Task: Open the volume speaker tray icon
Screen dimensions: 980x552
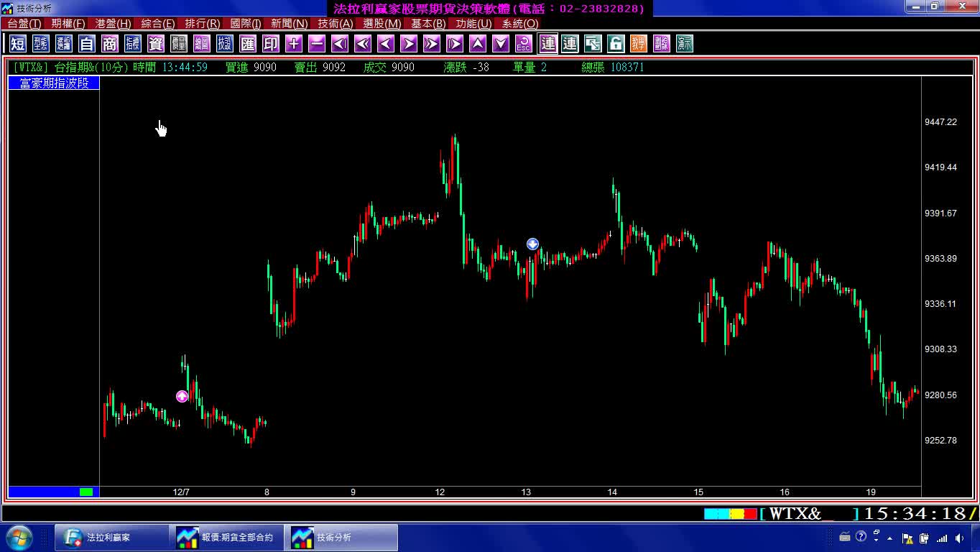Action: (959, 538)
